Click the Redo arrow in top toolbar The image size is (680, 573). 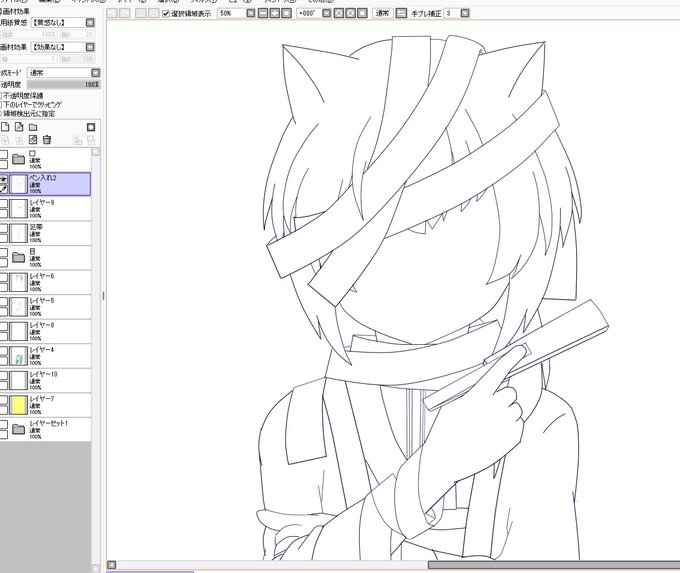[124, 13]
